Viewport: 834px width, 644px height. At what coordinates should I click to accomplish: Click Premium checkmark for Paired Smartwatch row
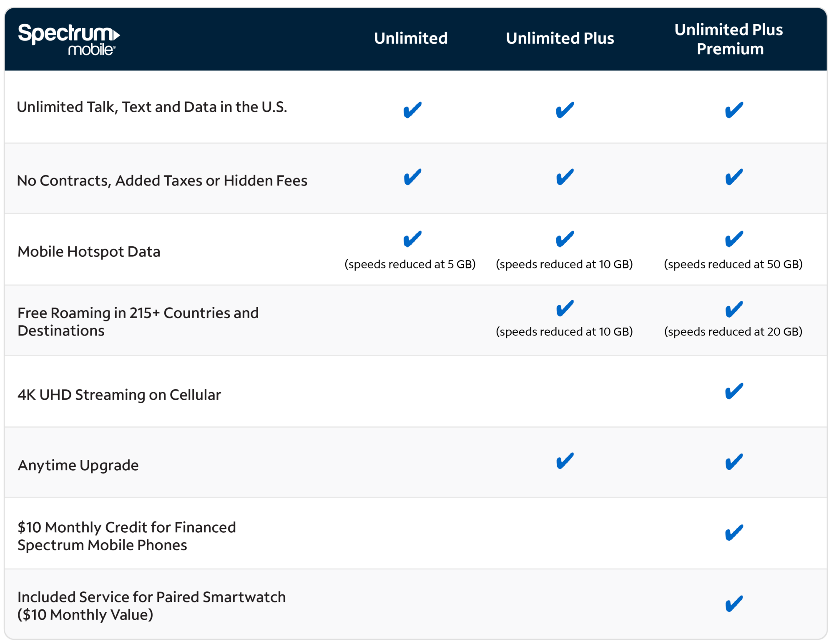pyautogui.click(x=734, y=604)
